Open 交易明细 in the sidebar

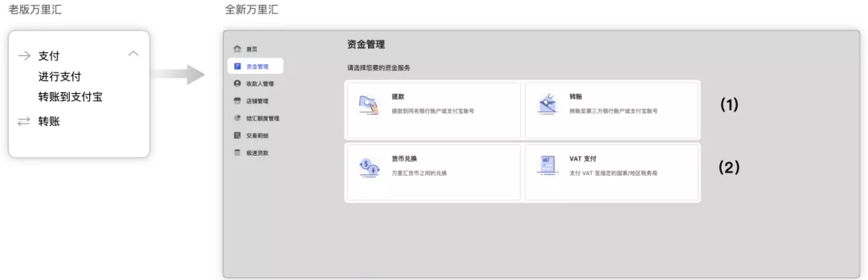click(257, 136)
